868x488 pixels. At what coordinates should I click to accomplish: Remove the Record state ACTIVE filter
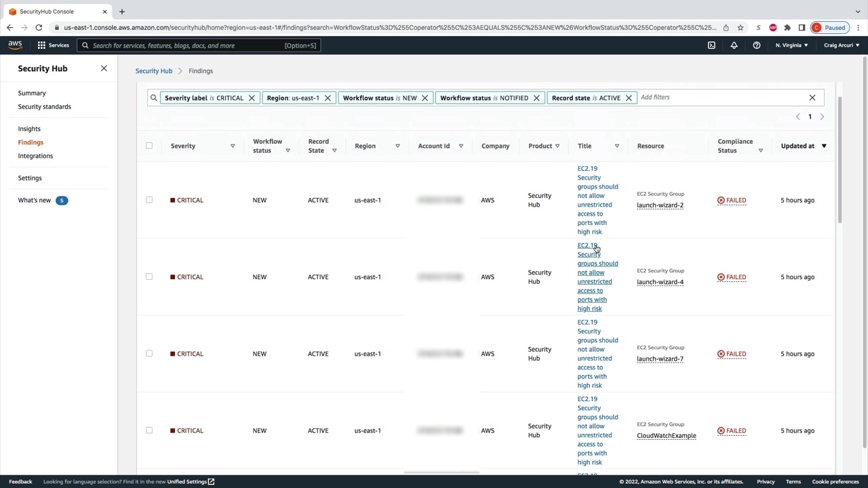pyautogui.click(x=629, y=98)
